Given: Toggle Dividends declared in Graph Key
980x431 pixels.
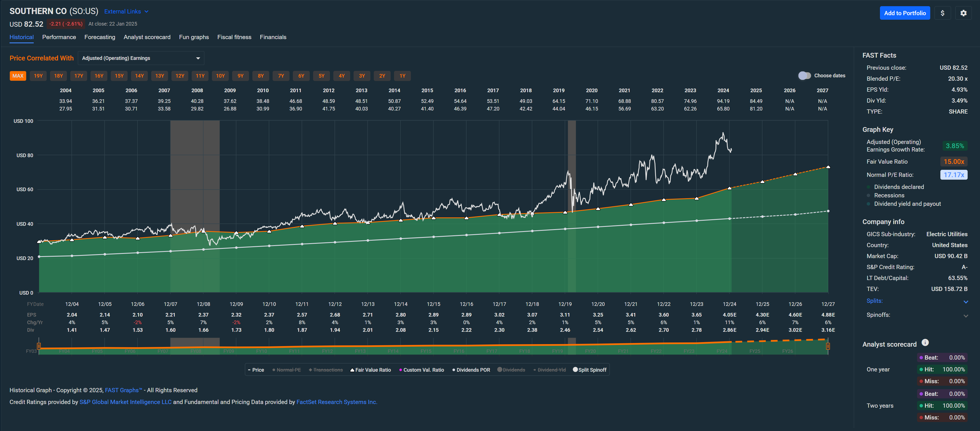Looking at the screenshot, I should click(x=895, y=187).
